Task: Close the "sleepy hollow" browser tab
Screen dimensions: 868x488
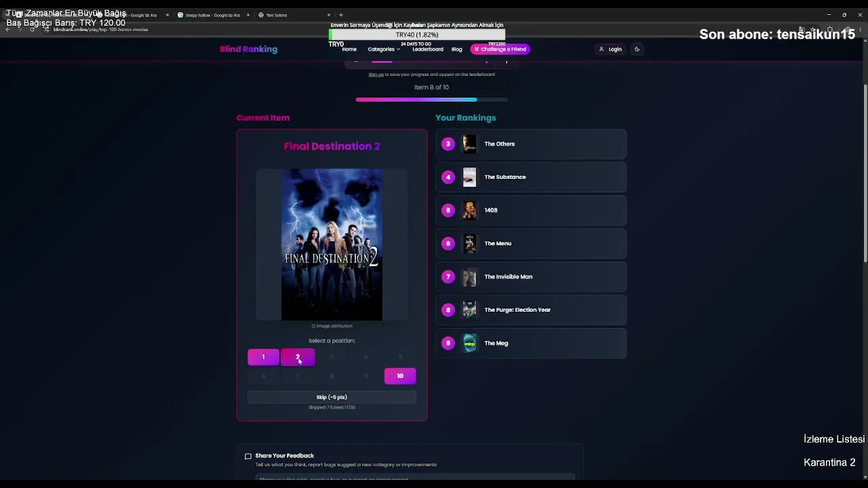Action: [248, 15]
